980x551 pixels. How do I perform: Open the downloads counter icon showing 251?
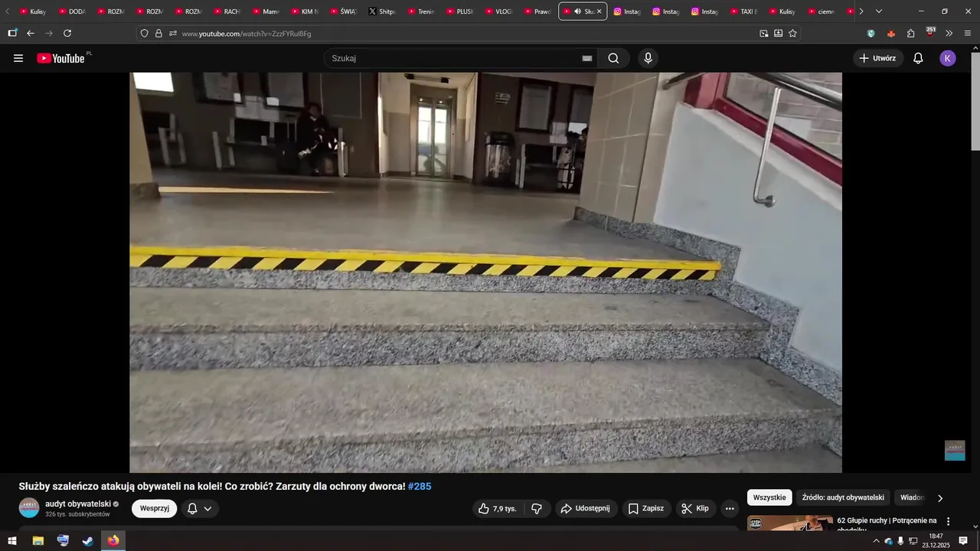click(930, 32)
